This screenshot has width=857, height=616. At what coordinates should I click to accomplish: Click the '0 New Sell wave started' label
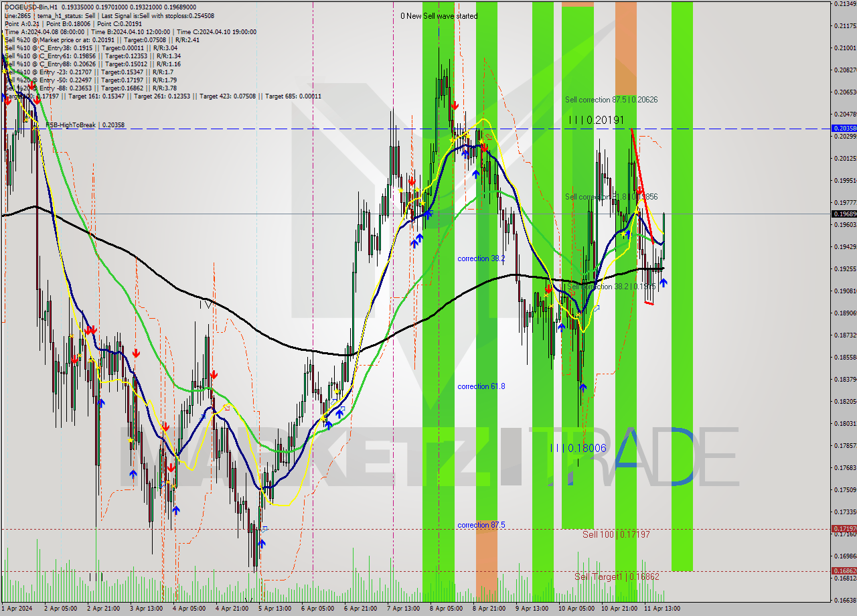[439, 16]
